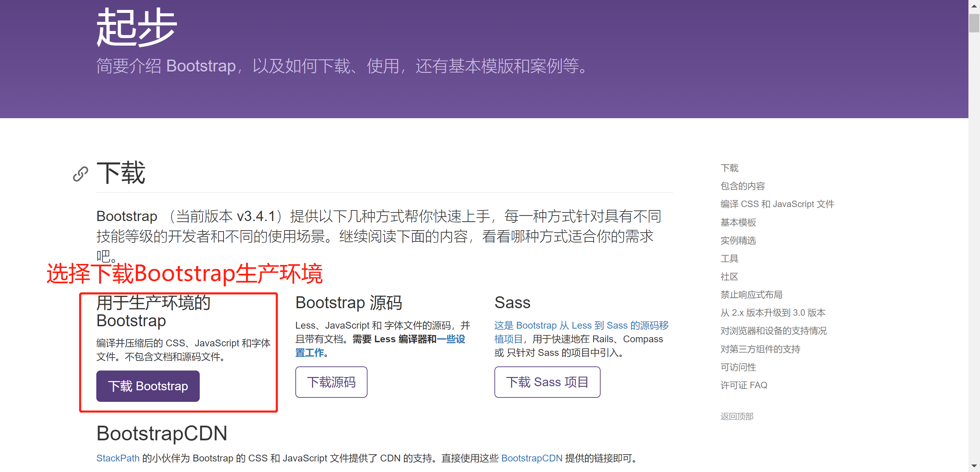Select 对浏览器和设备的支持情况 sidebar item

[x=773, y=331]
